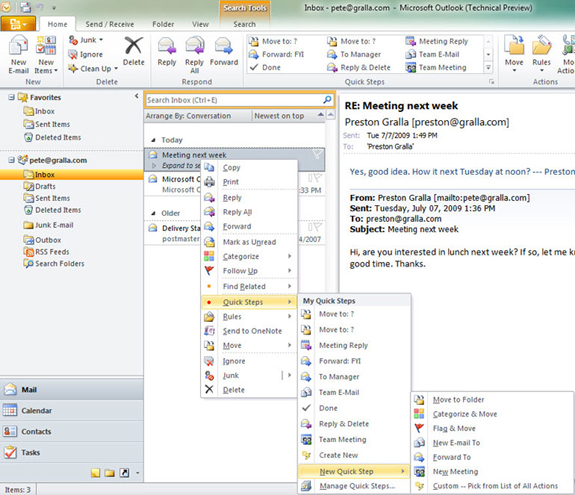Click the search magnifier icon in Inbox search
This screenshot has width=575, height=495.
point(327,100)
